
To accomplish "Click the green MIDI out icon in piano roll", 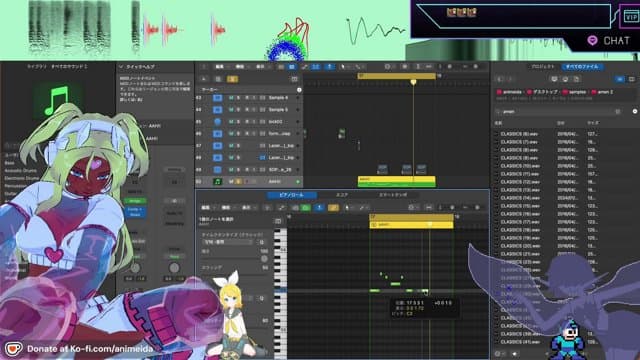I will pos(306,208).
